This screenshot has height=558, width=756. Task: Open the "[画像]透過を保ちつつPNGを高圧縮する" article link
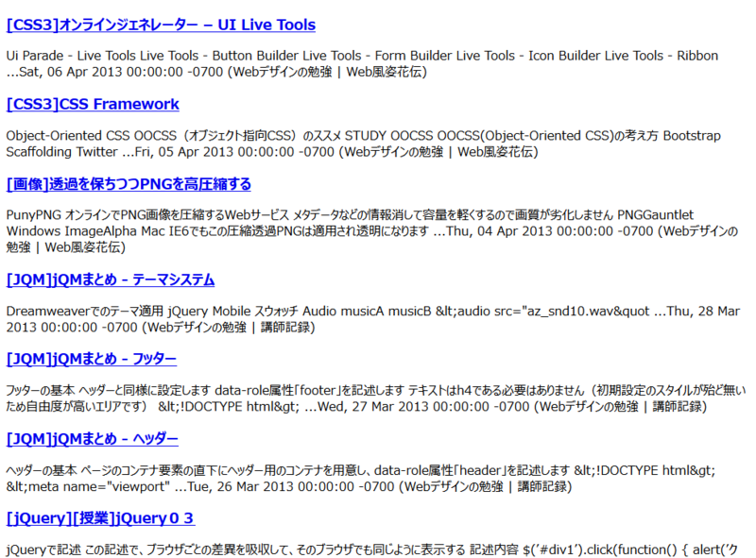(x=128, y=184)
